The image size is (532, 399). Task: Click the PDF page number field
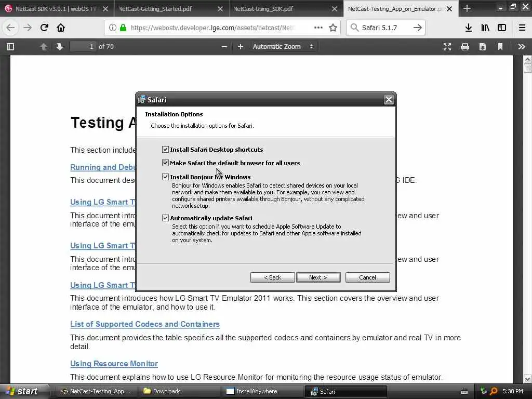coord(83,46)
